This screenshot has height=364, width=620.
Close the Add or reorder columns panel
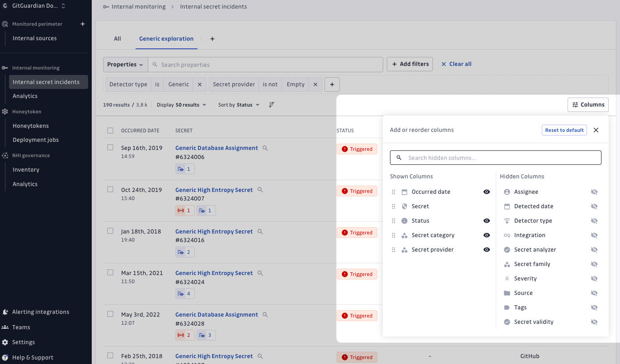[x=596, y=130]
